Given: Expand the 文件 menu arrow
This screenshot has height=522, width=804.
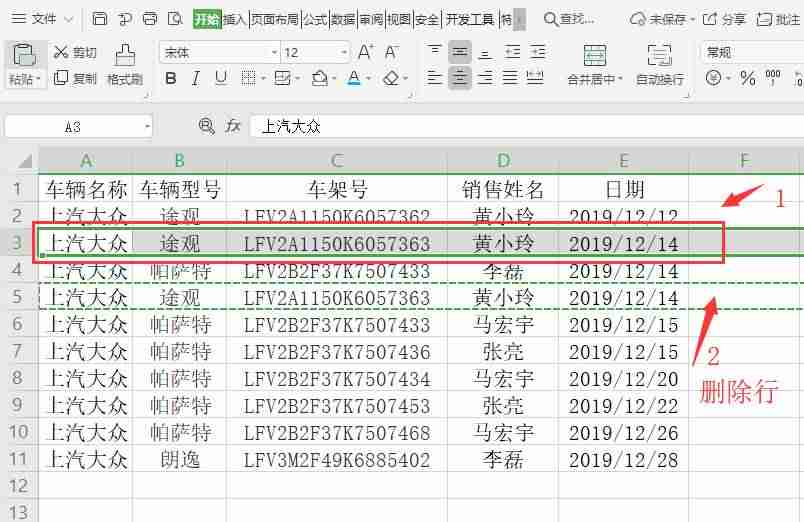Looking at the screenshot, I should [68, 19].
